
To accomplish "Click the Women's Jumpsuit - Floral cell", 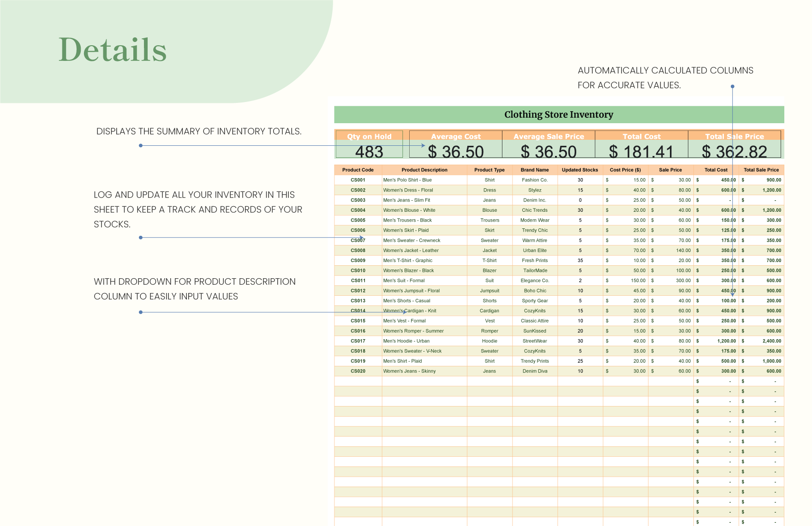I will pyautogui.click(x=424, y=291).
